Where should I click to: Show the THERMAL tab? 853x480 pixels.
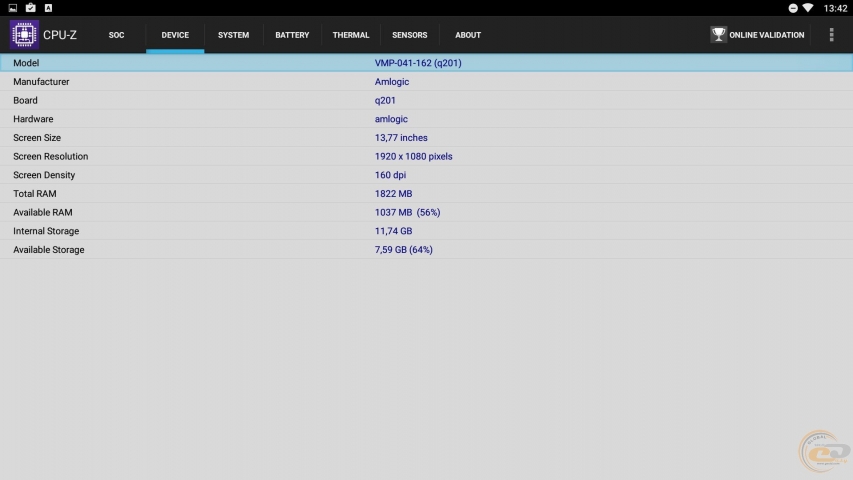351,35
